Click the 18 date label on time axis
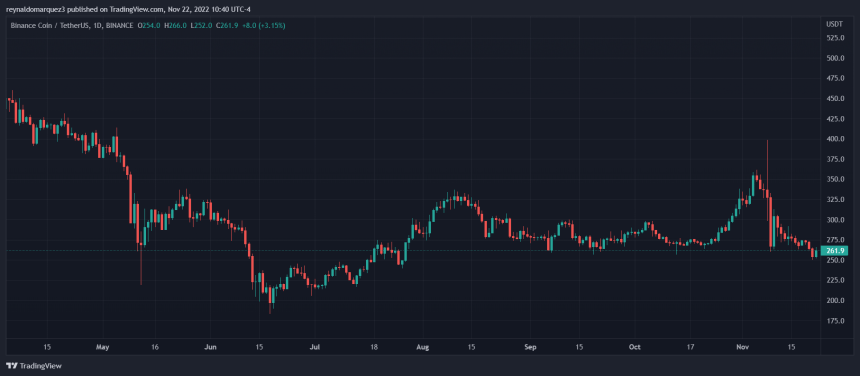Viewport: 860px width, 376px height. click(374, 347)
